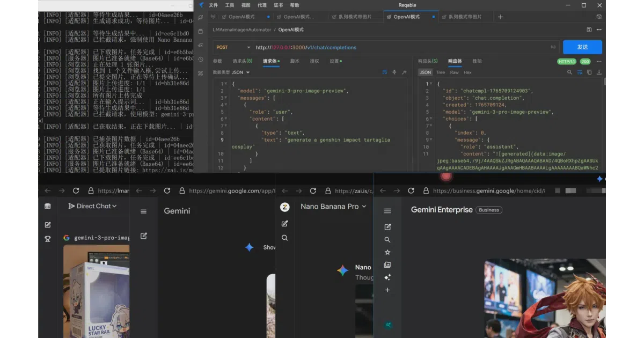Open the gallery icon in the Gemini Enterprise sidebar

(387, 265)
